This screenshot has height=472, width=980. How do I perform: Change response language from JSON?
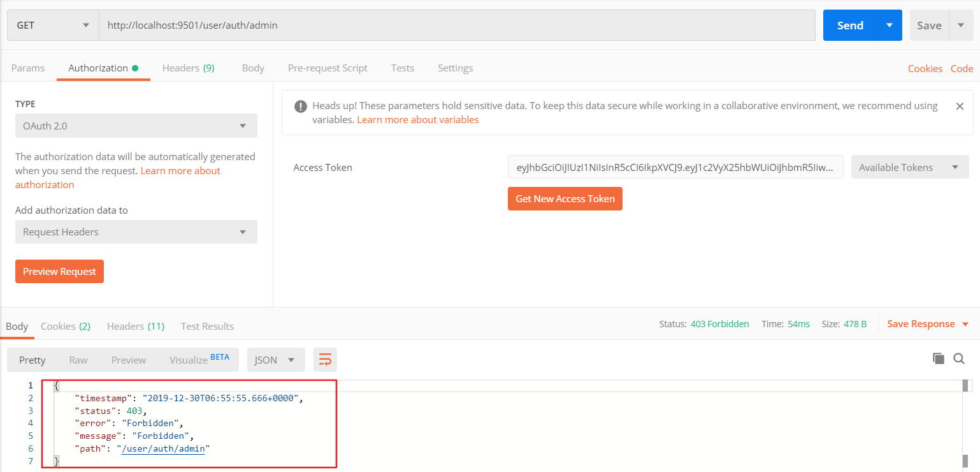275,359
